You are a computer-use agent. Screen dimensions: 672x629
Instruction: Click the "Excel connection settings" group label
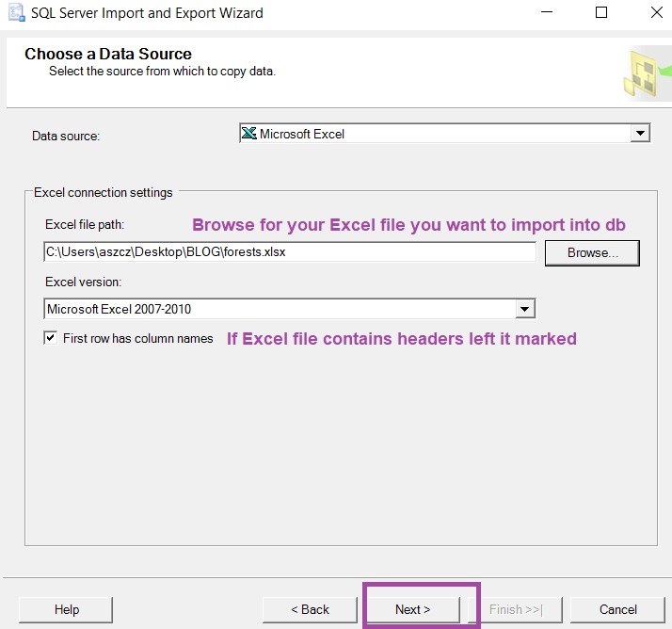click(104, 192)
